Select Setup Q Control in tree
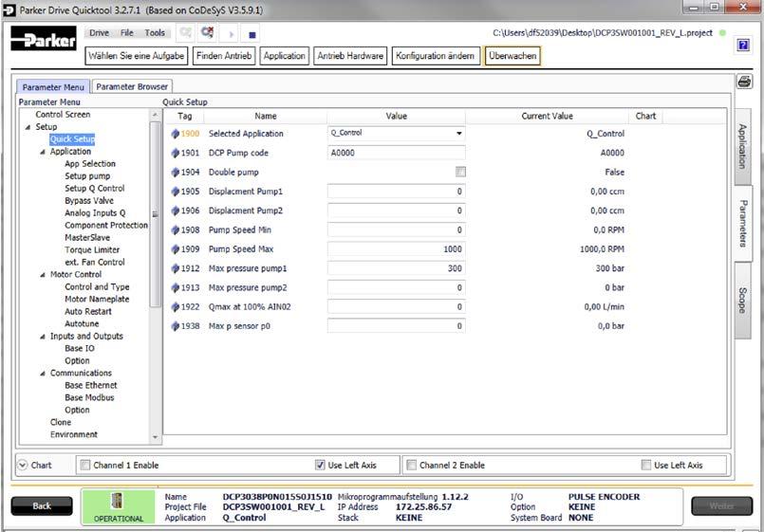The image size is (764, 532). [x=95, y=189]
